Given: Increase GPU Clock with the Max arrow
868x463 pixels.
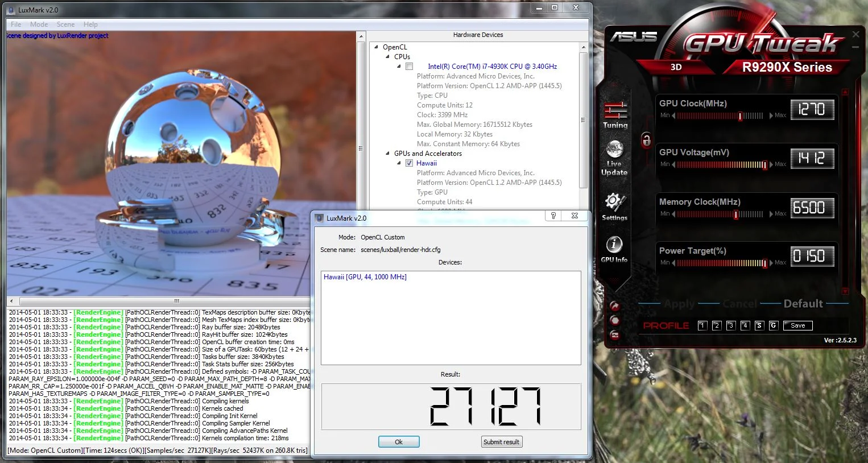Looking at the screenshot, I should pos(771,115).
